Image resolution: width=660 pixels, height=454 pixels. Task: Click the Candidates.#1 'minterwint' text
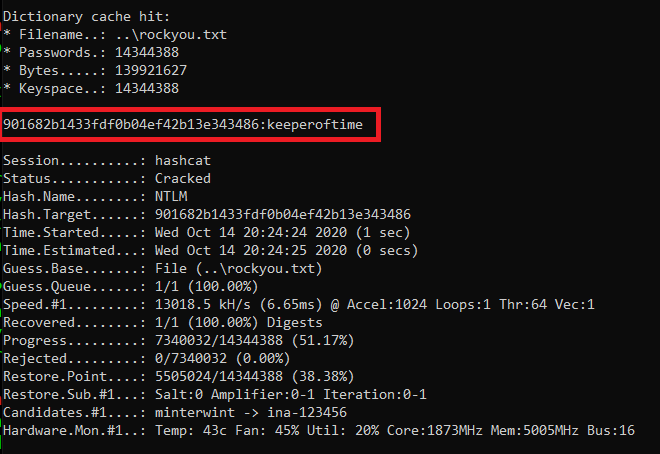tap(195, 412)
